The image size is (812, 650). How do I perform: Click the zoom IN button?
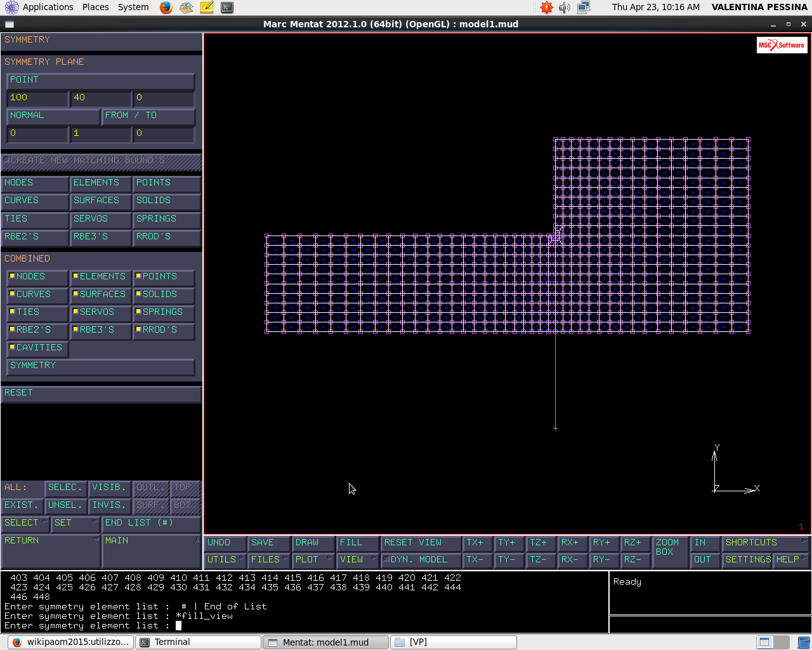coord(705,543)
